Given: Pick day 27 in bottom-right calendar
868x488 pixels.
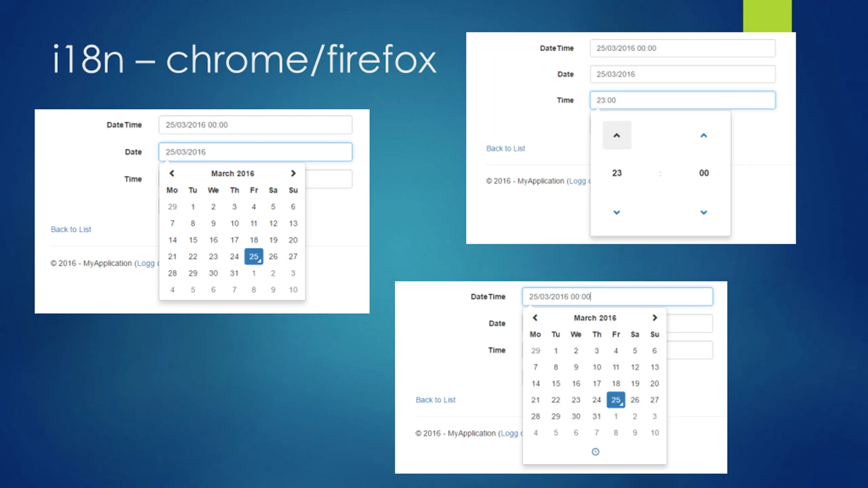Looking at the screenshot, I should pos(654,400).
